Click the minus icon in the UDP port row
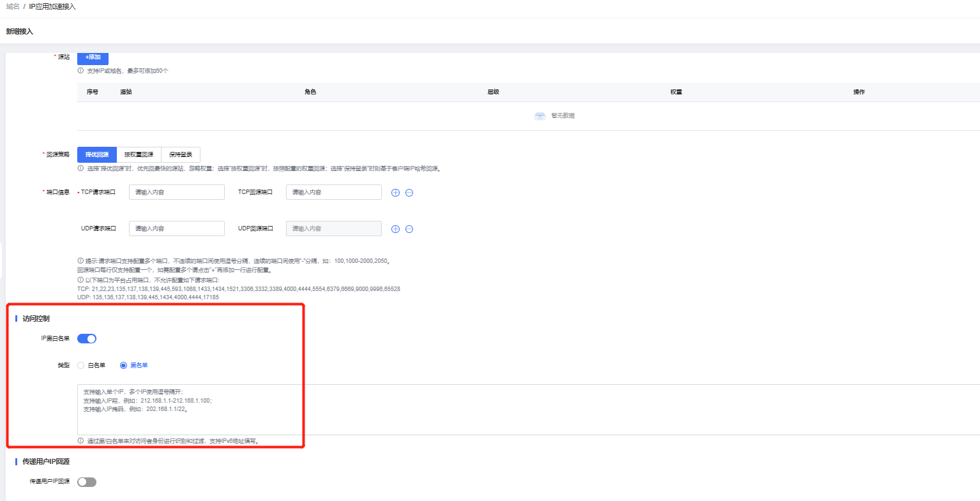 409,229
